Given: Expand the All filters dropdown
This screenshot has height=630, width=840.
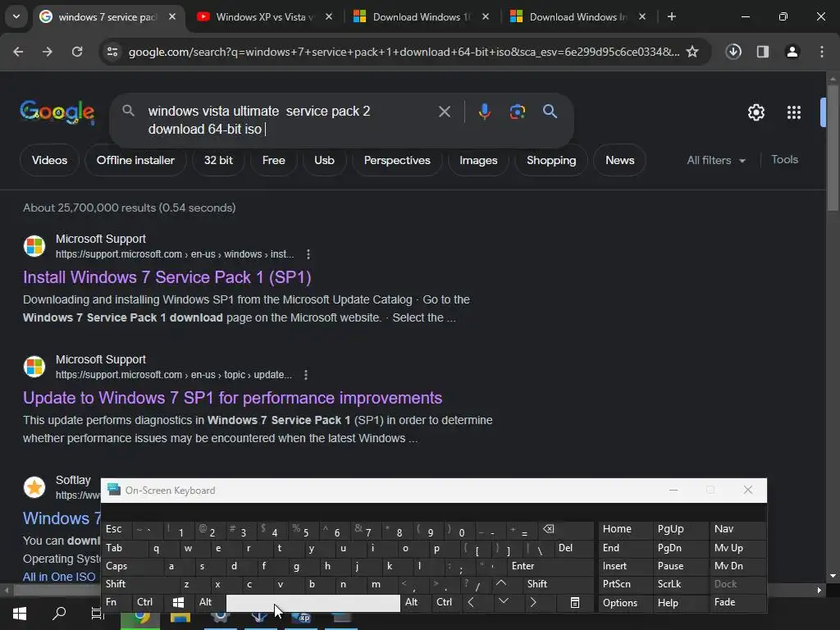Looking at the screenshot, I should click(x=715, y=160).
